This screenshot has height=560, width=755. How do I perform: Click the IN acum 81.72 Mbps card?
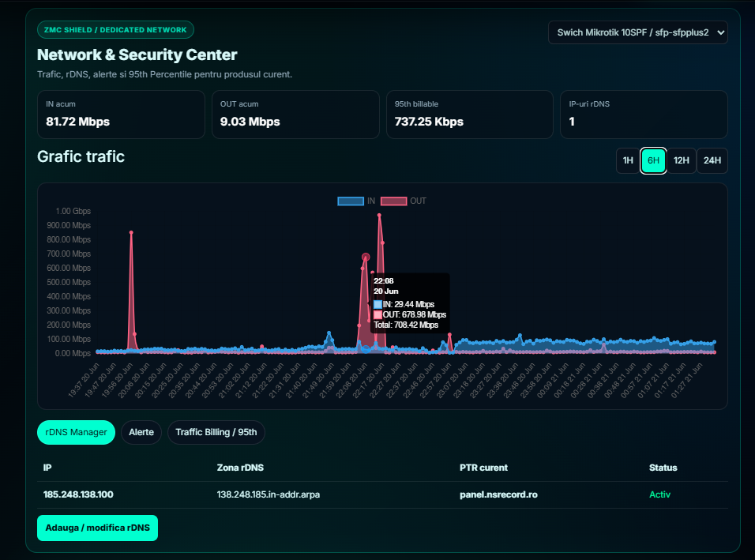click(x=122, y=115)
